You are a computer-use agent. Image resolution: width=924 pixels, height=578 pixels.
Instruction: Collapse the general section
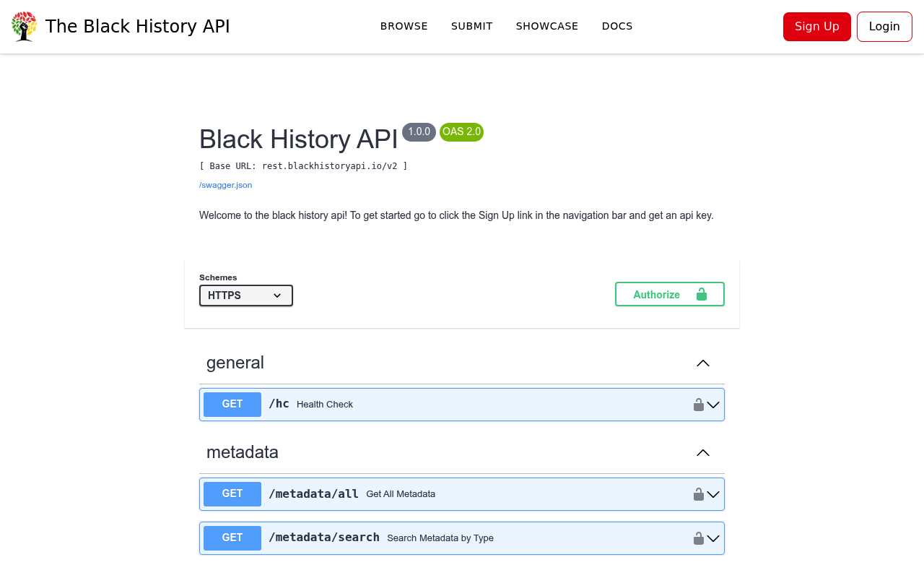(703, 363)
